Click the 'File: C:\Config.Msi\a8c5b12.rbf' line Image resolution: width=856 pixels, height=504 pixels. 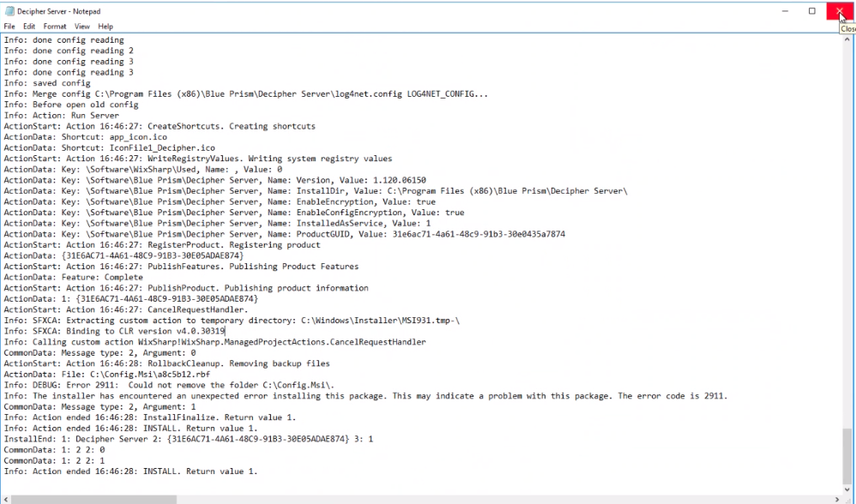(107, 375)
